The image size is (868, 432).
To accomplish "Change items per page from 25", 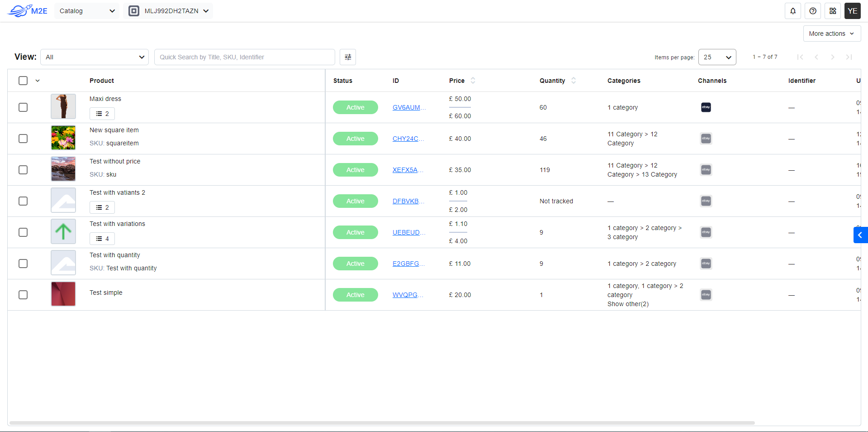I will coord(717,57).
